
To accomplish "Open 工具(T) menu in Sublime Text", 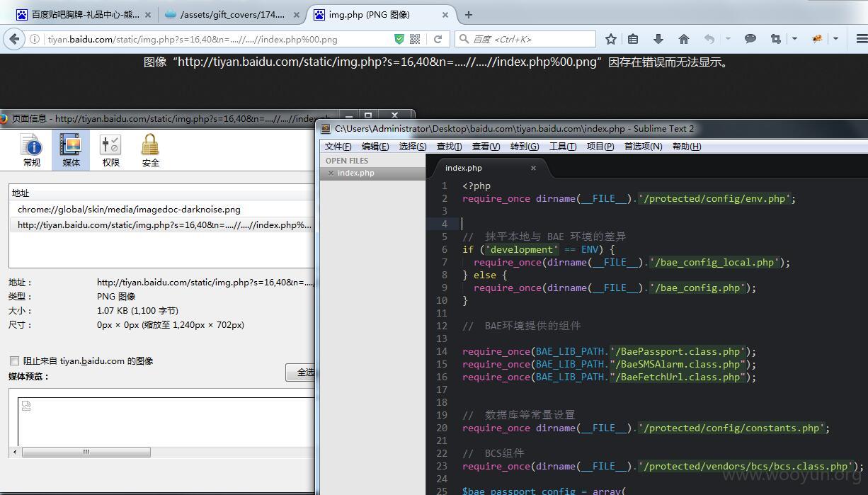I will [x=563, y=147].
